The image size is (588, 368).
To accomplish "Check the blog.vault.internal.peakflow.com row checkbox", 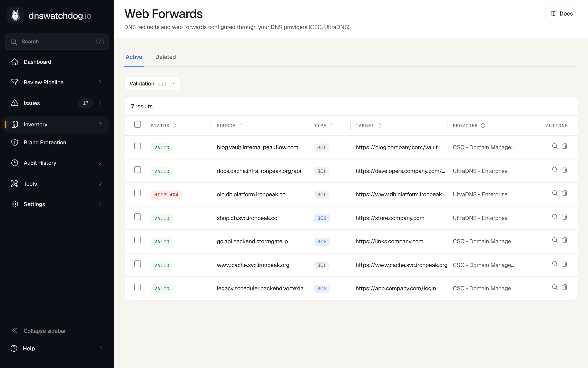I will coord(138,146).
